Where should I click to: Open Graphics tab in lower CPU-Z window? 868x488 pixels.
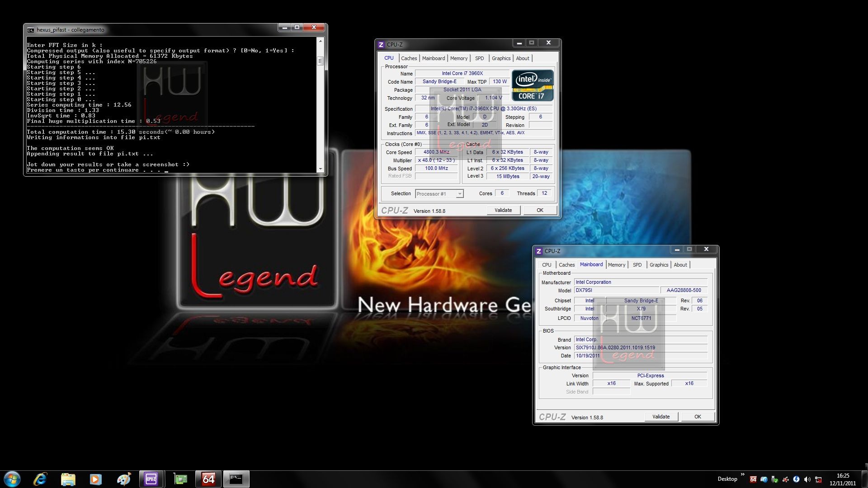pyautogui.click(x=659, y=265)
